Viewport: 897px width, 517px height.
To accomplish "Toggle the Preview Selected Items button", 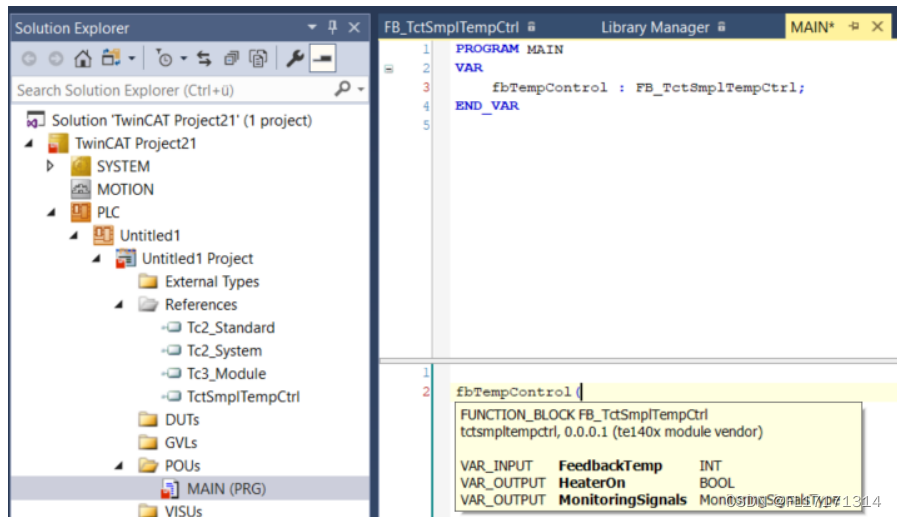I will 323,58.
